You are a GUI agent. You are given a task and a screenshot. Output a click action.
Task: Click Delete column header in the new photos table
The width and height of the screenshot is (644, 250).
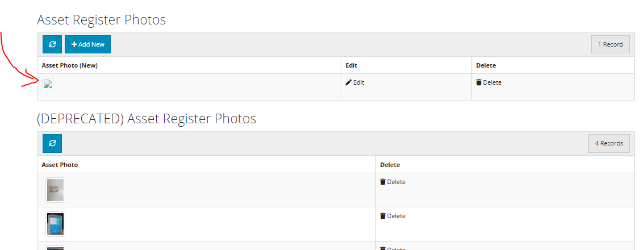(486, 65)
